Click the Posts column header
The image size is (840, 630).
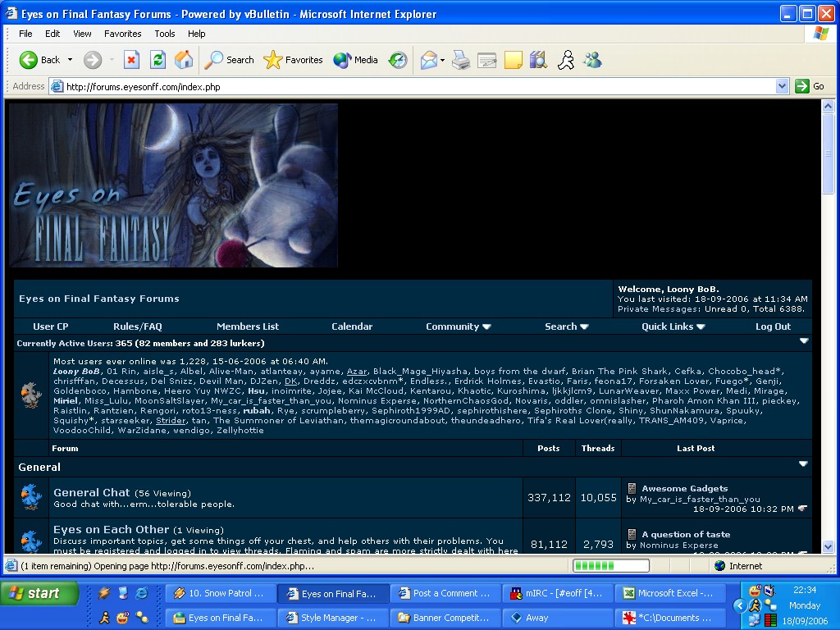[549, 448]
